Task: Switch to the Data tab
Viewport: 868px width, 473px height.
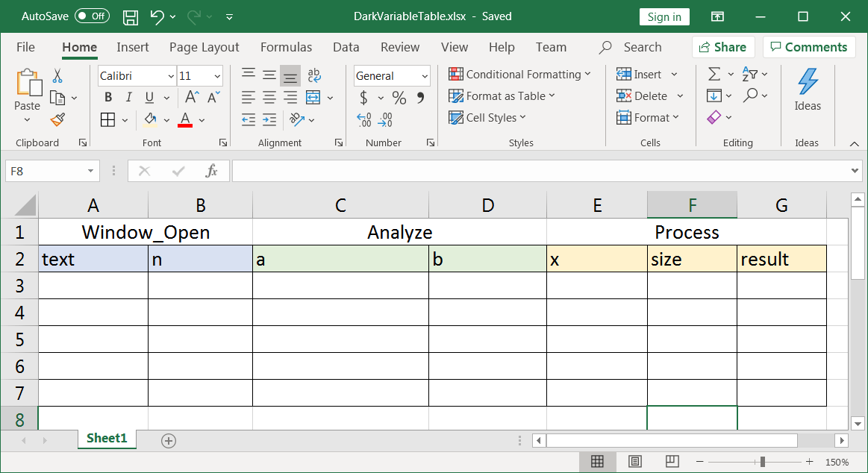Action: coord(346,47)
